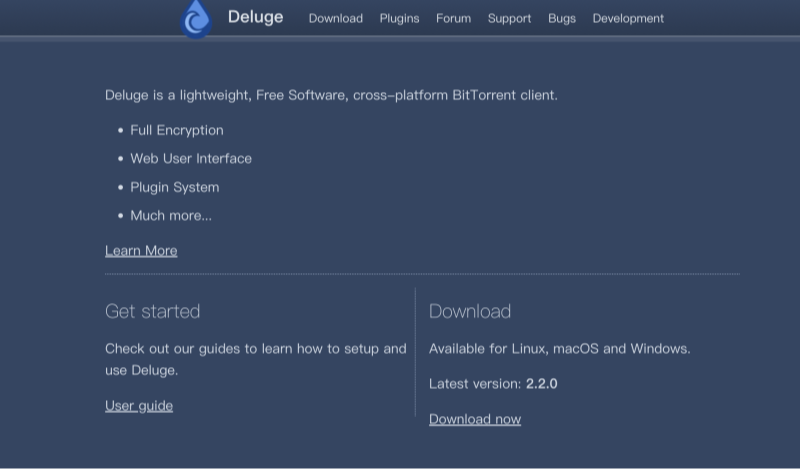Open the User guide link
Screen dimensions: 800x469
[139, 406]
